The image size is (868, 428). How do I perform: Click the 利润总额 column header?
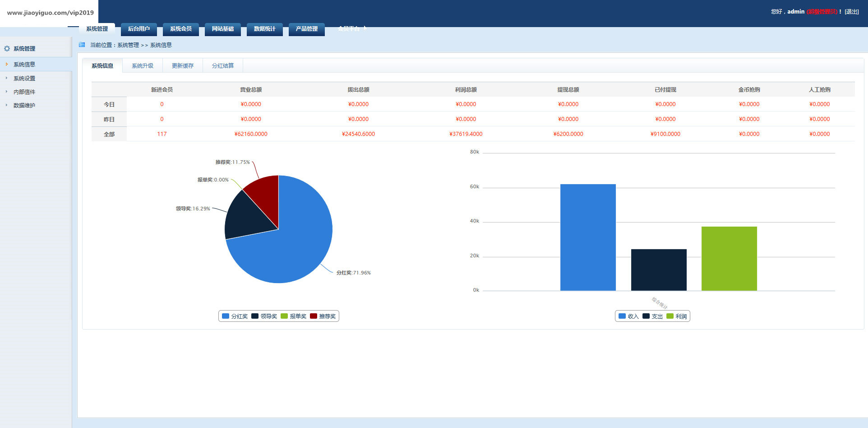[x=466, y=90]
